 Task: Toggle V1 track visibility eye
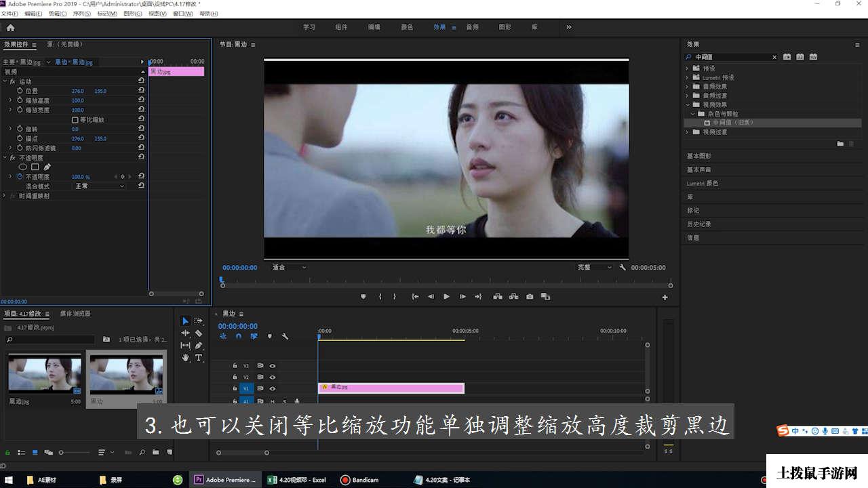(x=273, y=388)
